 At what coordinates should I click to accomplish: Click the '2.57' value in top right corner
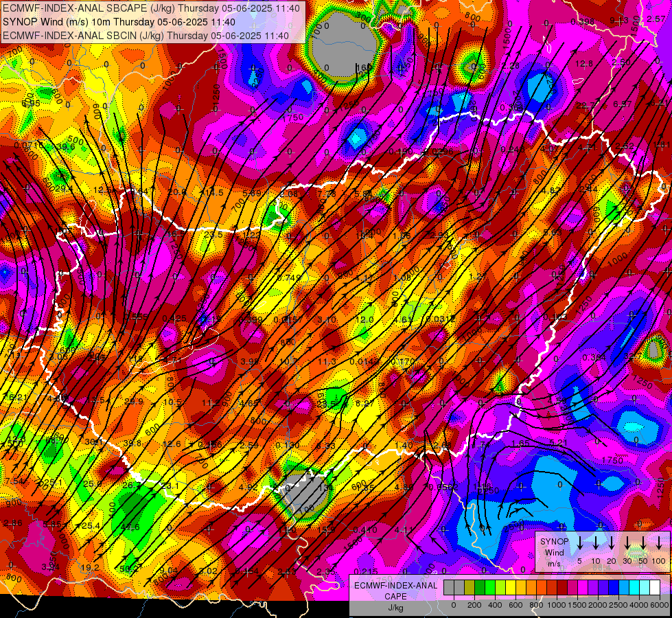[x=656, y=19]
